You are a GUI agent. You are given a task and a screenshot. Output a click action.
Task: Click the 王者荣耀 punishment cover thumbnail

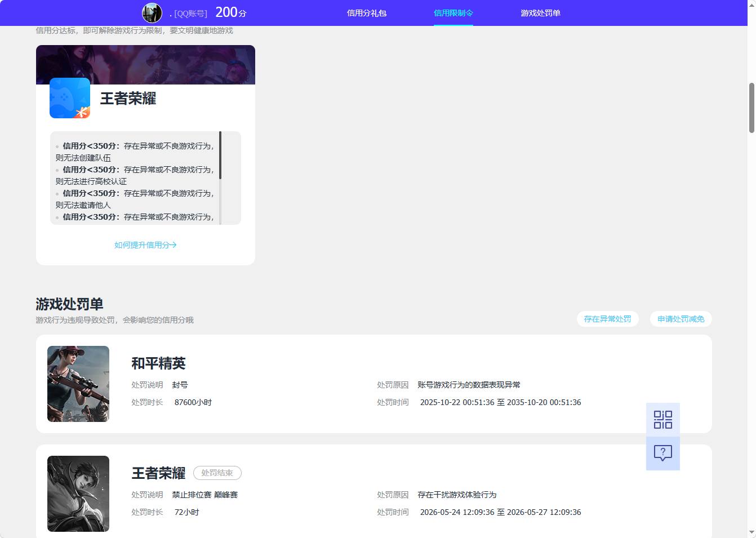[78, 493]
